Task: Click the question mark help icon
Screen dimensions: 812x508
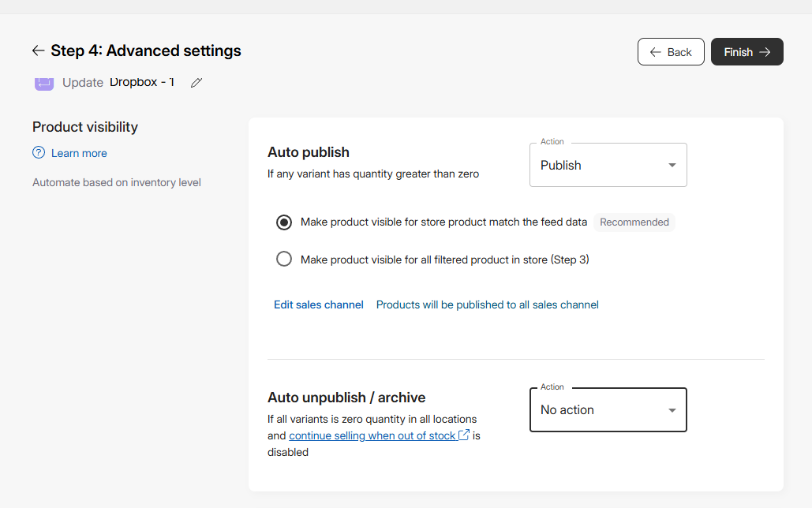Action: point(39,153)
